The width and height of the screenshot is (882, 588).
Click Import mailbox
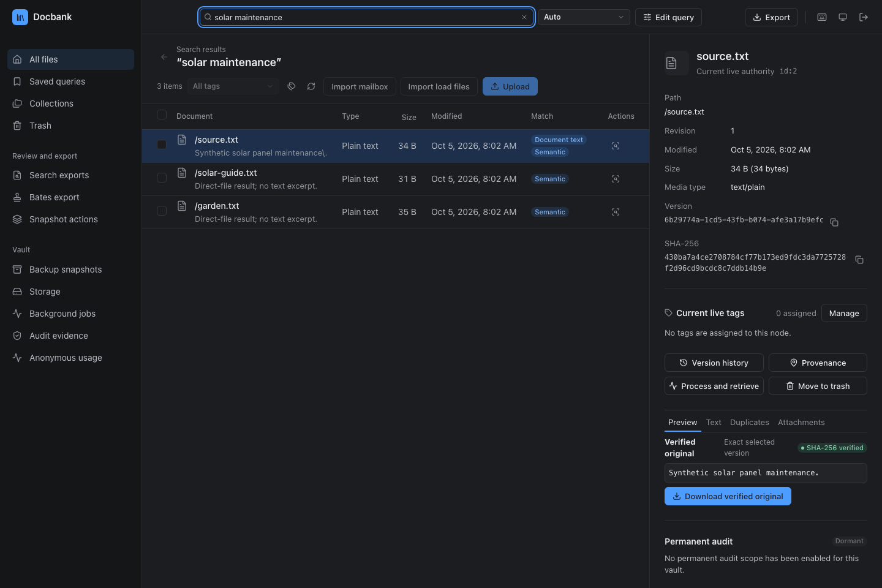(x=360, y=86)
